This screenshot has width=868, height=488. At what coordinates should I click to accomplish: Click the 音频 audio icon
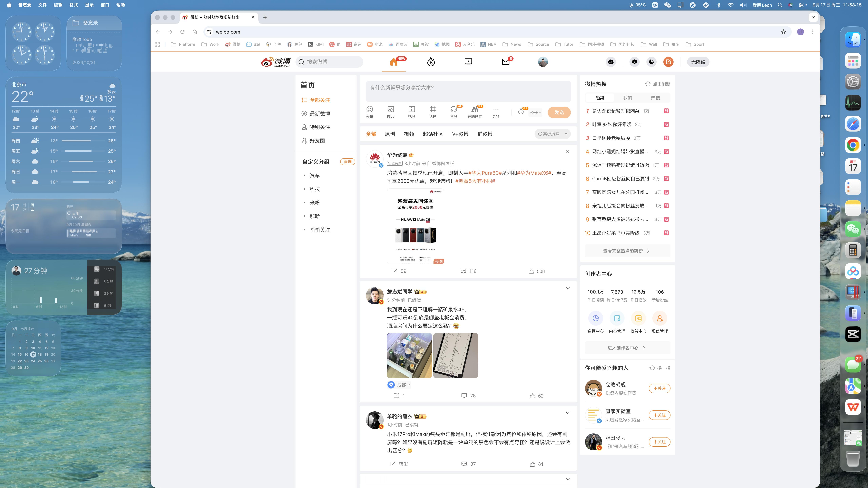[x=454, y=112]
